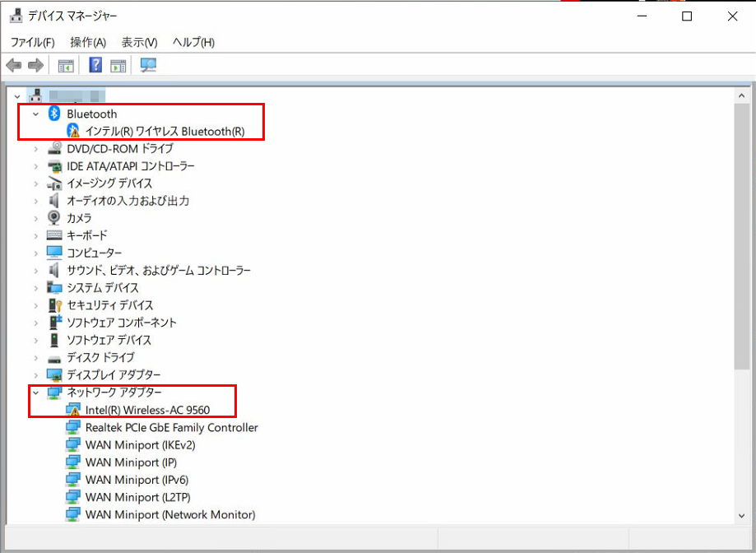Click the scrollbar down arrow
The width and height of the screenshot is (756, 553).
(741, 515)
